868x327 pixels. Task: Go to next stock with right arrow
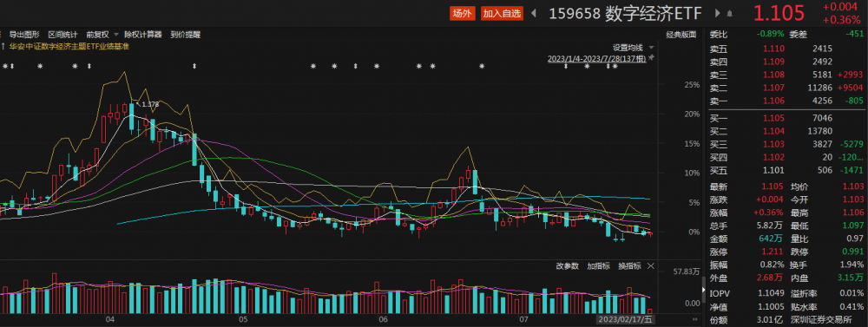click(x=718, y=13)
